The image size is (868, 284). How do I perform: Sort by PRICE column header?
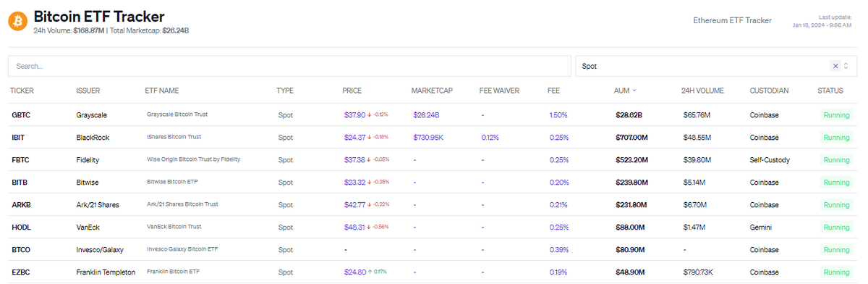[x=352, y=91]
